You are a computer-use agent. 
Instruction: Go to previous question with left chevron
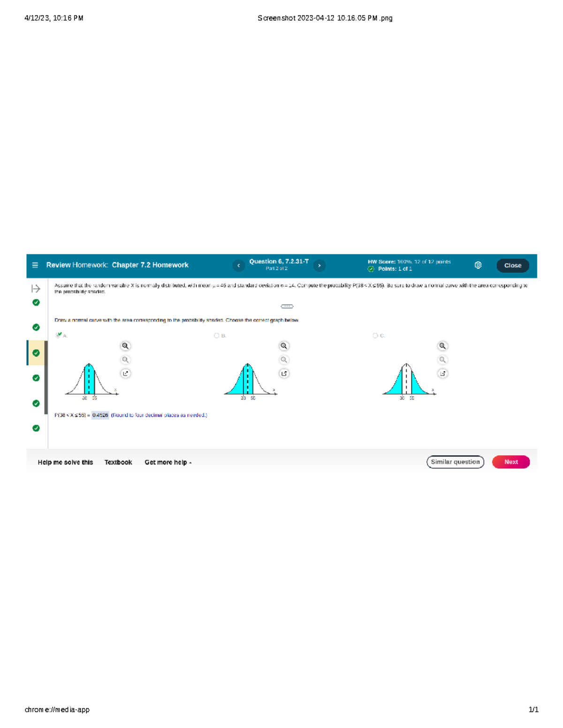pos(238,266)
